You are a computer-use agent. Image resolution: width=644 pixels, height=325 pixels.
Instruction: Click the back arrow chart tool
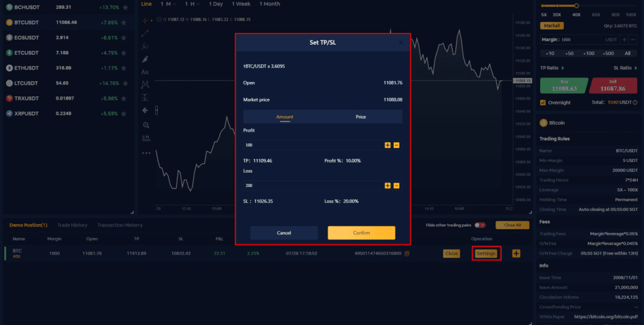(x=145, y=110)
